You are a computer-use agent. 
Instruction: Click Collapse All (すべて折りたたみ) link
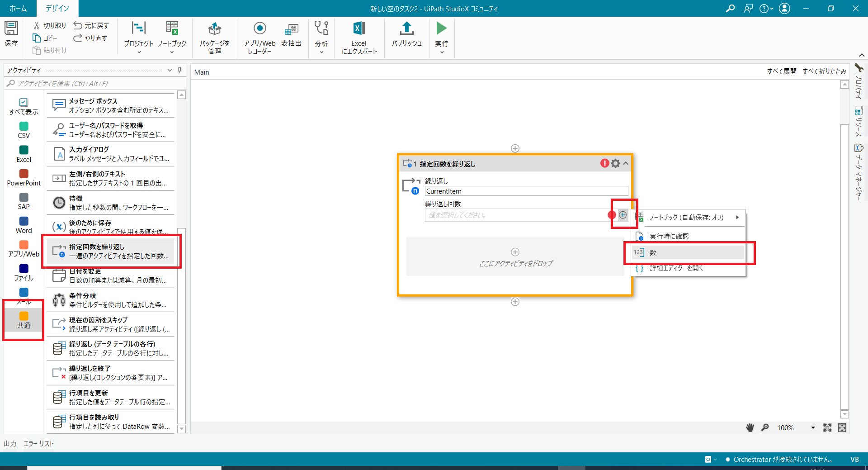(x=824, y=71)
